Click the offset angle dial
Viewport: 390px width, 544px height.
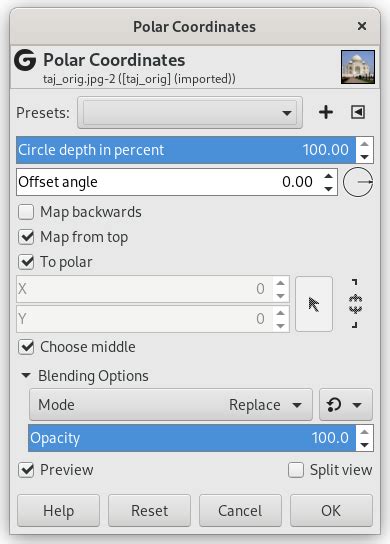pyautogui.click(x=358, y=182)
